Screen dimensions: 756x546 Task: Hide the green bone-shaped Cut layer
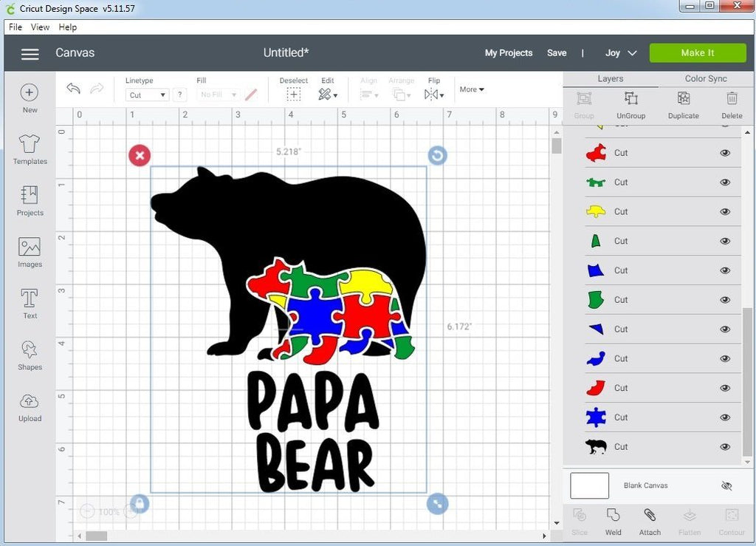725,182
